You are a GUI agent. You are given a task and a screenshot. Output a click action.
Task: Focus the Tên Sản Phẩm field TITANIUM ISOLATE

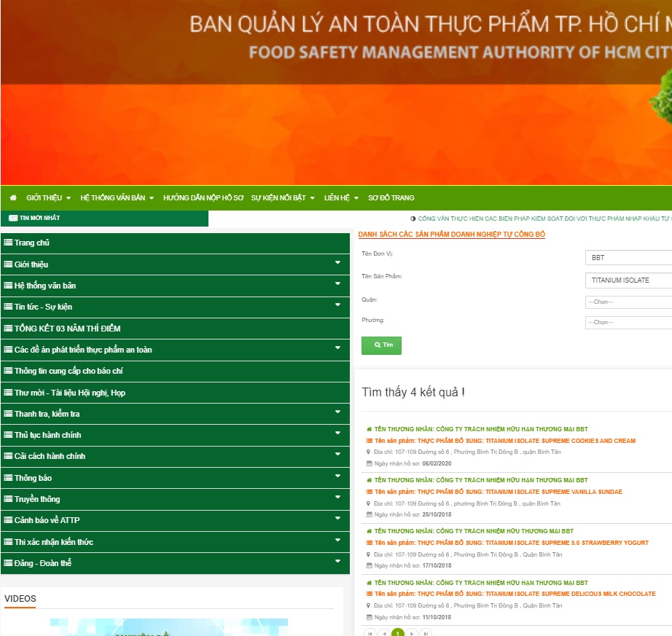pos(628,280)
